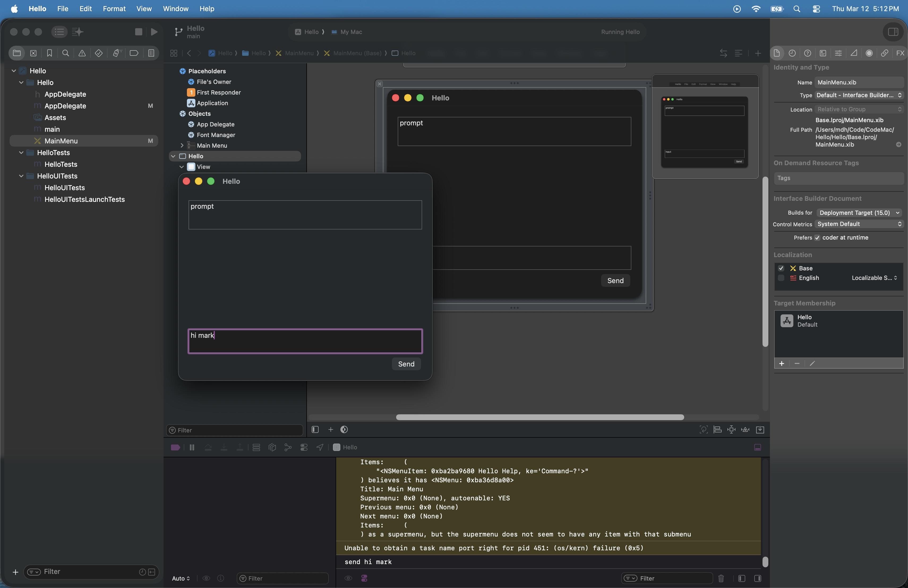Open the Bookmark navigator icon

pos(50,53)
